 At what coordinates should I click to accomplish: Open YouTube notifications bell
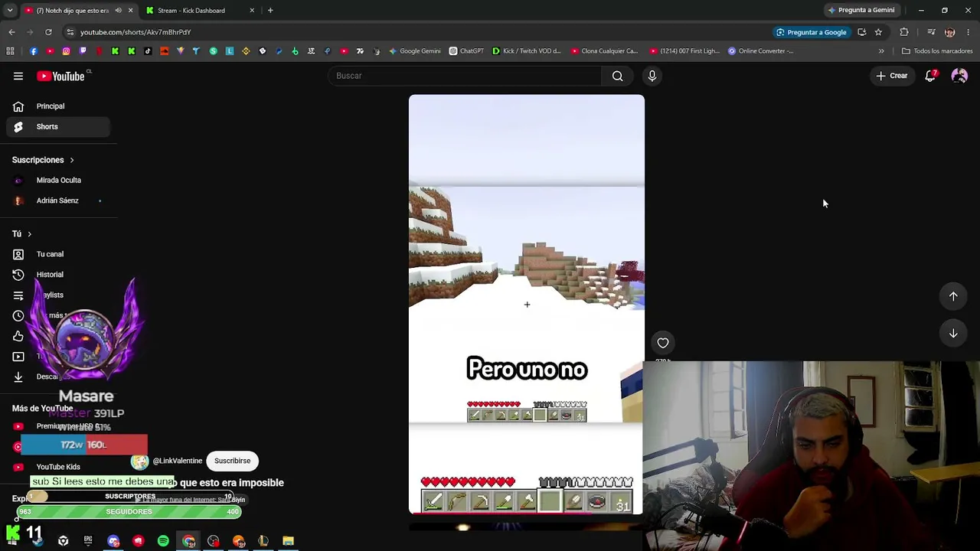point(930,76)
